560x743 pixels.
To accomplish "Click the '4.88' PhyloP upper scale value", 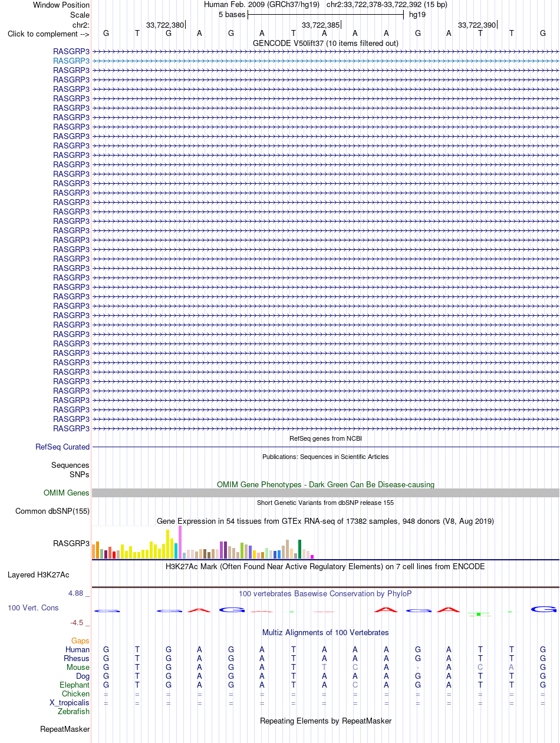I will pos(75,593).
